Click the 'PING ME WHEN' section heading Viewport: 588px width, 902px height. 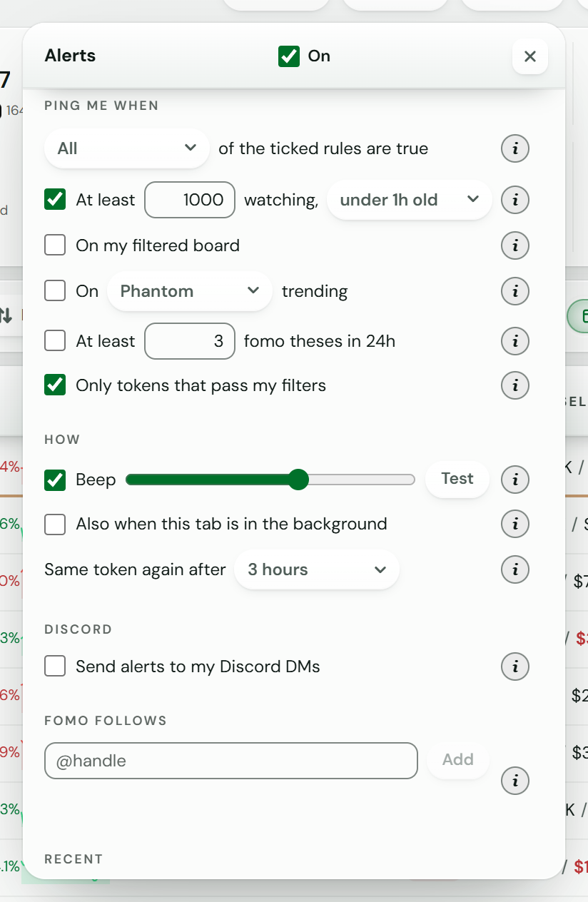pyautogui.click(x=101, y=106)
